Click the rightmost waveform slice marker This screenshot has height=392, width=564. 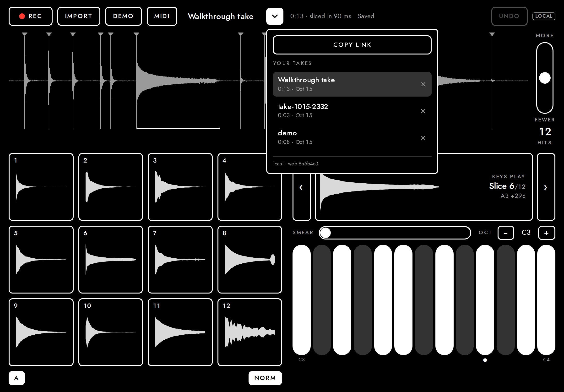point(492,34)
